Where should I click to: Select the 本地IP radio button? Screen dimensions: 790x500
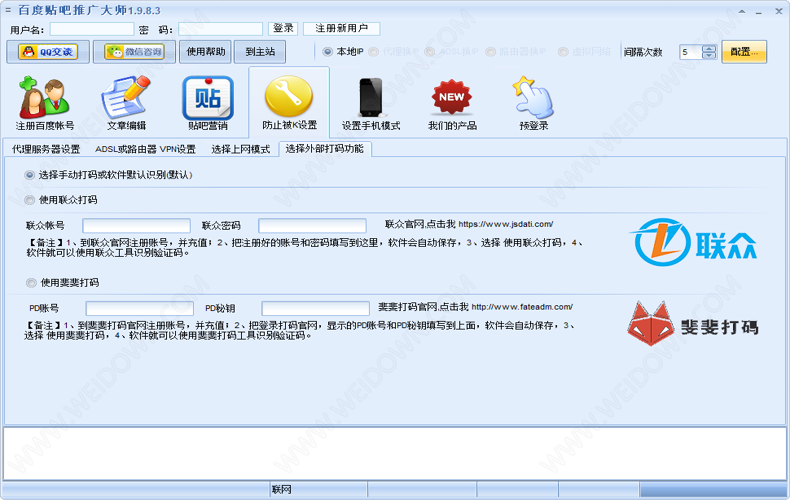coord(327,51)
